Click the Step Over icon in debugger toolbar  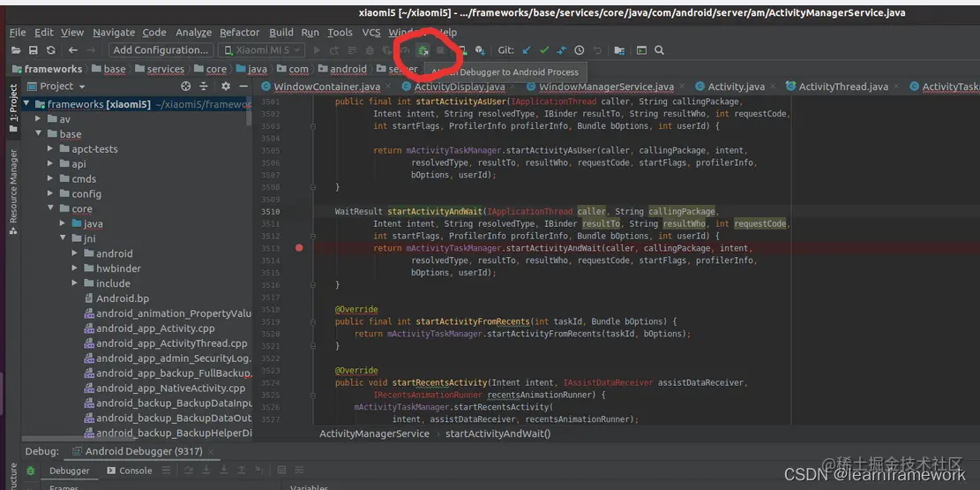[x=188, y=470]
